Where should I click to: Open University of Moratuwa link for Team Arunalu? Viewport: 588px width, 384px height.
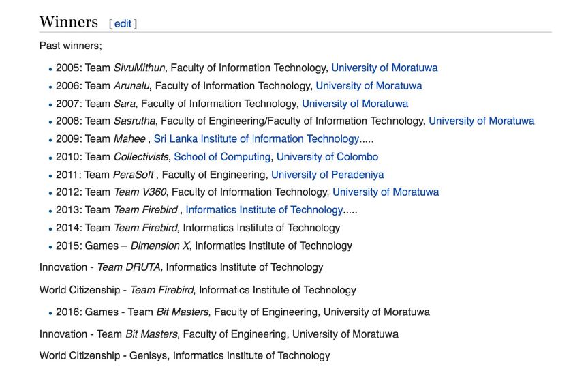click(369, 85)
